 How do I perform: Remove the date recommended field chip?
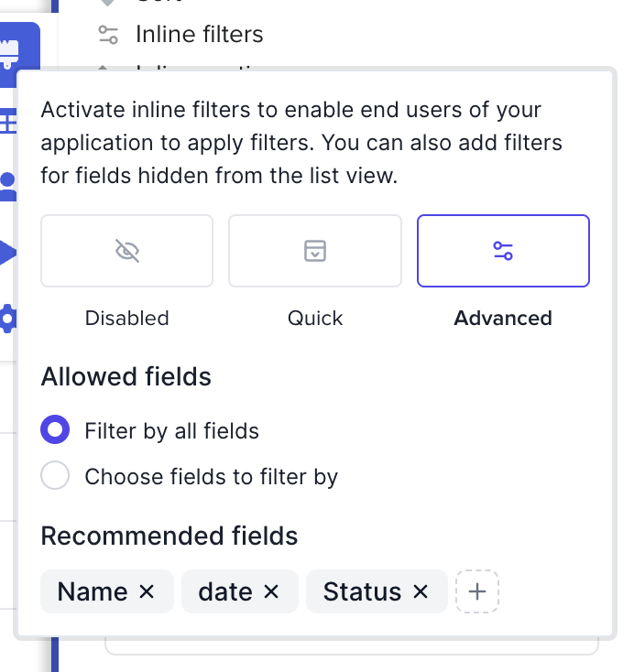tap(271, 592)
